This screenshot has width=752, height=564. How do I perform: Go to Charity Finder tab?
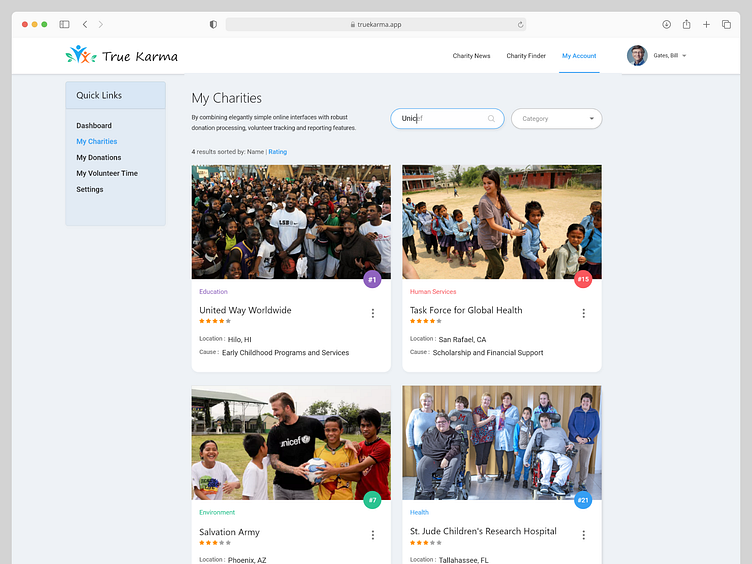click(x=526, y=56)
